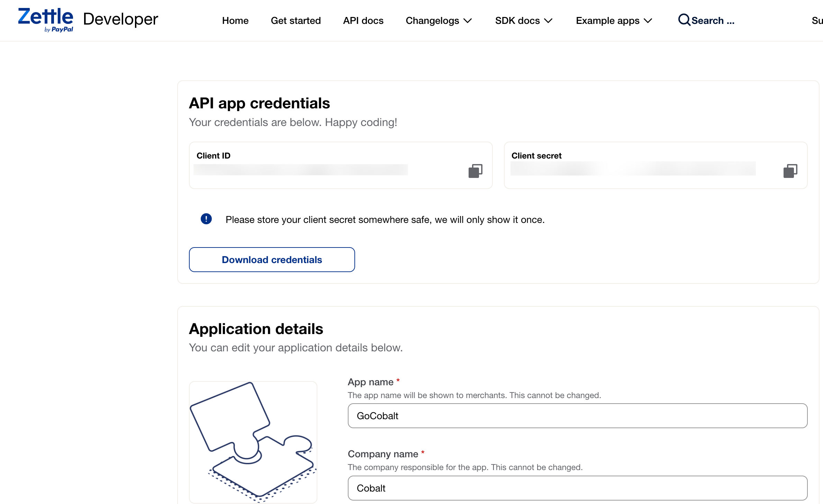Open the Get started page
This screenshot has height=504, width=823.
pyautogui.click(x=296, y=21)
